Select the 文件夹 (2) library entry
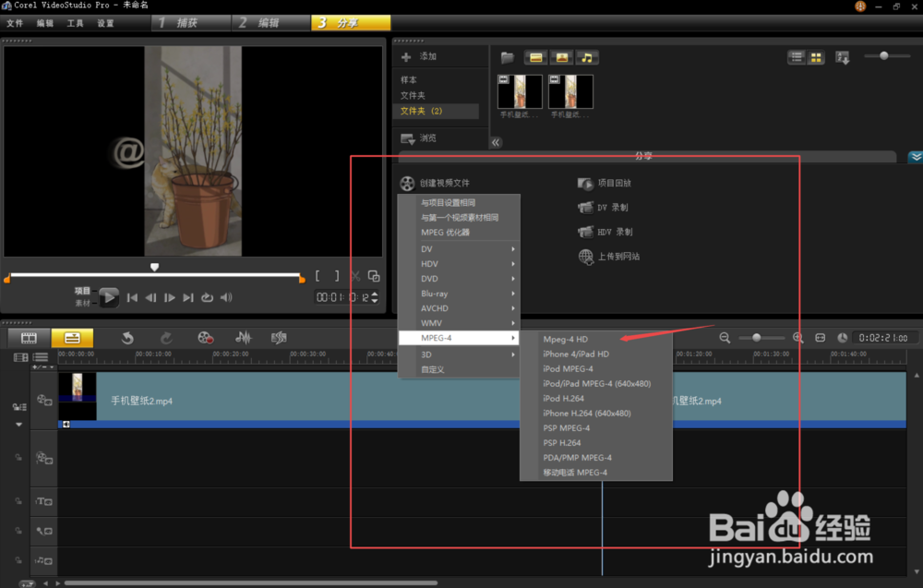The image size is (923, 588). click(436, 111)
